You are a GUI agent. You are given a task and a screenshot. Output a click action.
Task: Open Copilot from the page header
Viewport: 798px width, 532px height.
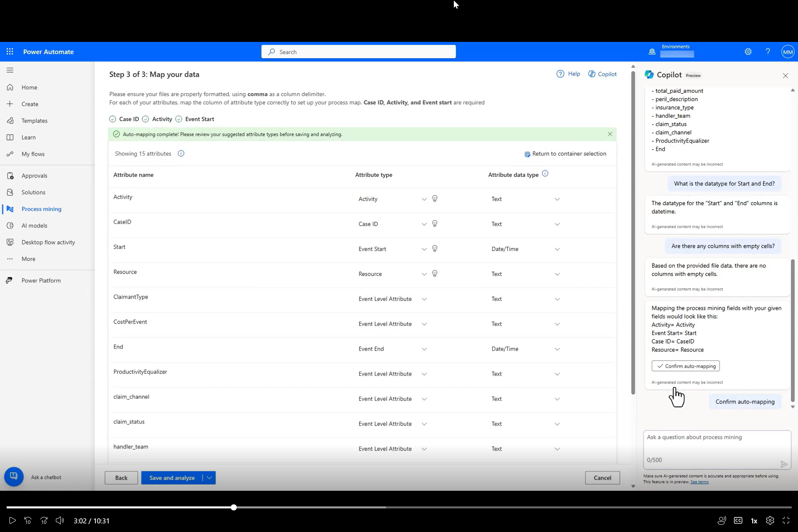click(x=602, y=74)
